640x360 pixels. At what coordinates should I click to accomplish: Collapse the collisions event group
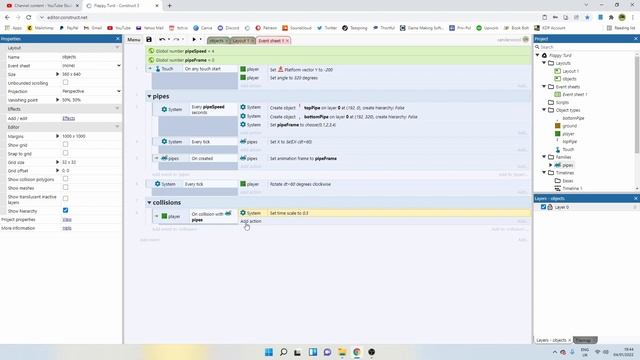coord(149,202)
